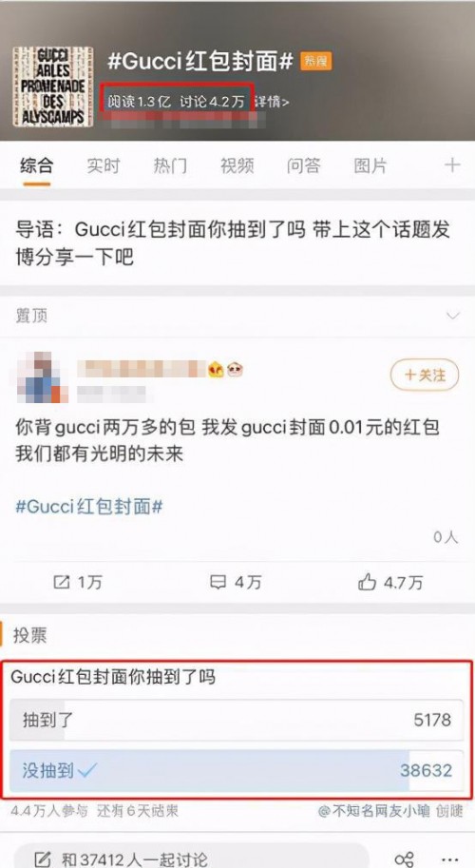The width and height of the screenshot is (475, 868).
Task: Open the #Gucci红包封面# hashtag link in the post
Action: pos(89,507)
